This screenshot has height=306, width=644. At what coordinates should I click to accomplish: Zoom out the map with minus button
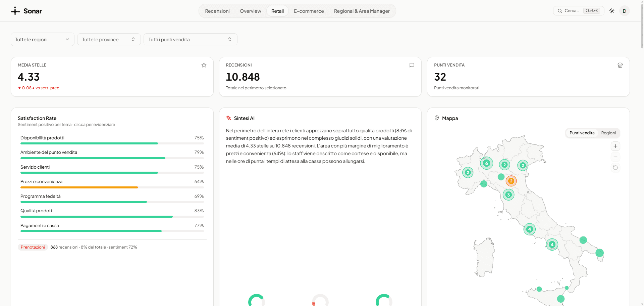[x=615, y=157]
